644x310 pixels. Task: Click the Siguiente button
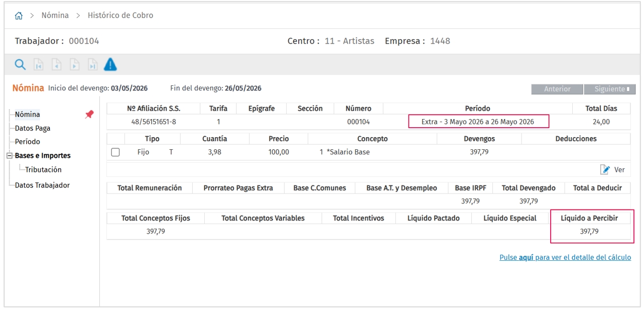pos(610,89)
